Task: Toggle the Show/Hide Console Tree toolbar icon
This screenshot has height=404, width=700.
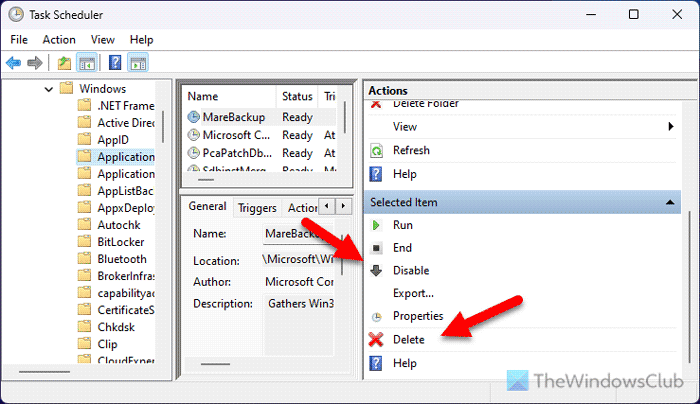Action: coord(87,63)
